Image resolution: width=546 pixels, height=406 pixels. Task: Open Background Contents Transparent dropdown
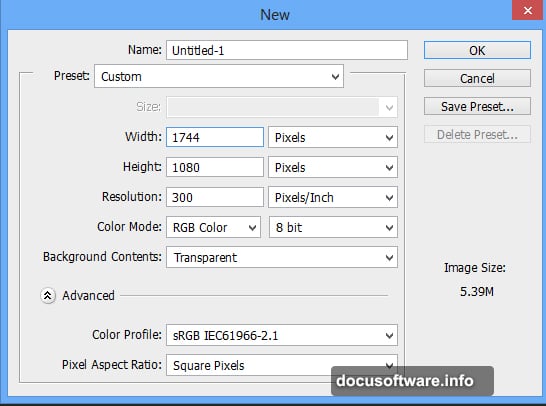[x=282, y=257]
